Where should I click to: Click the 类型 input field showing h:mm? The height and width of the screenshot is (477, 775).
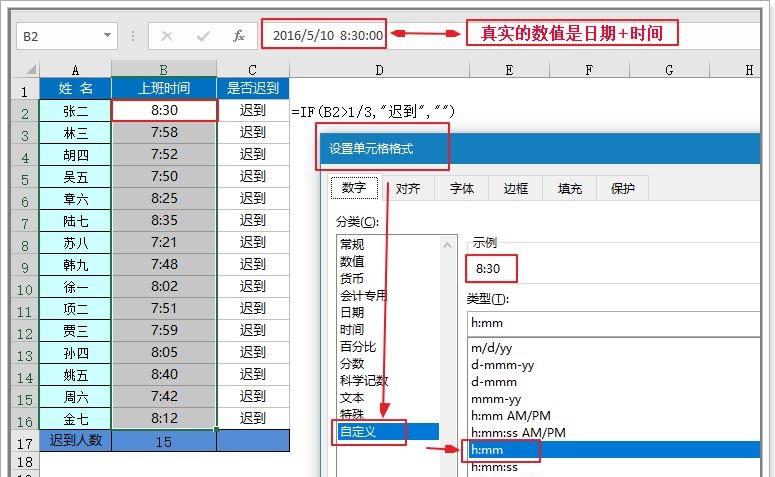point(613,323)
